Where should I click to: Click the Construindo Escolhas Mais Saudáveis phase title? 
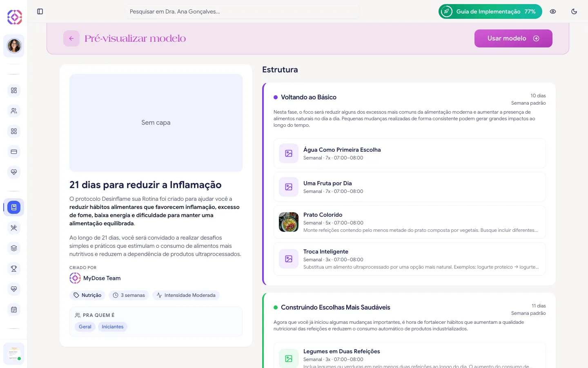pyautogui.click(x=336, y=307)
